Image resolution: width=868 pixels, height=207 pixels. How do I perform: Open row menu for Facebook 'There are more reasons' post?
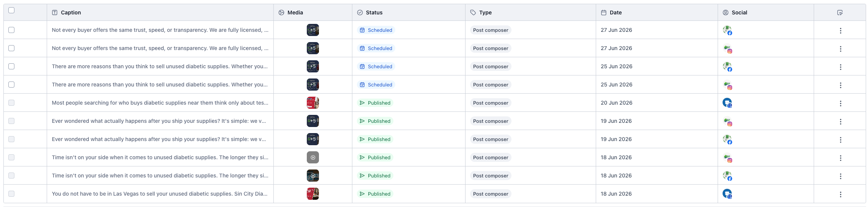[840, 67]
